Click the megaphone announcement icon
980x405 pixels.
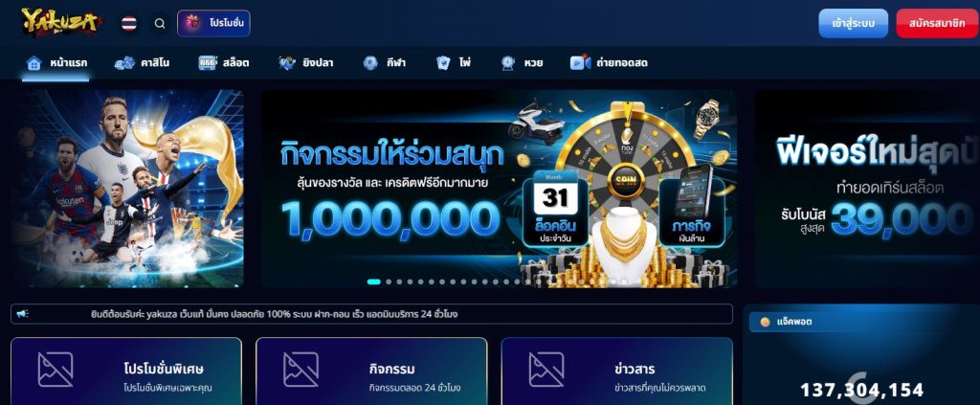pos(23,314)
